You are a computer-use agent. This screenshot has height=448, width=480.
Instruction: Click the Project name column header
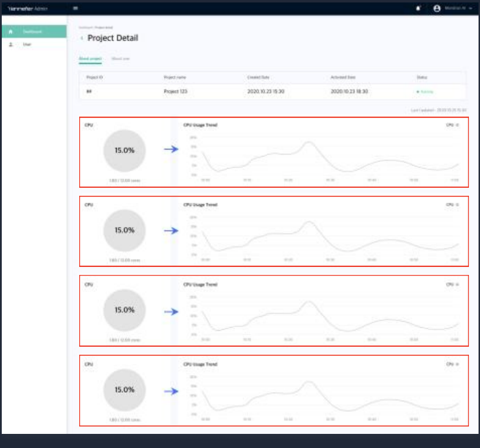click(175, 77)
